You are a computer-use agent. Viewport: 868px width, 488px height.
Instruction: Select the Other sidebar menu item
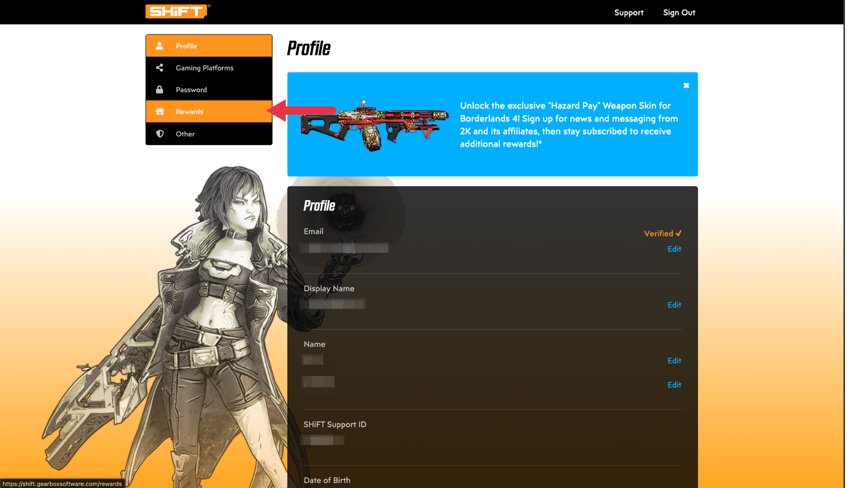click(x=209, y=134)
